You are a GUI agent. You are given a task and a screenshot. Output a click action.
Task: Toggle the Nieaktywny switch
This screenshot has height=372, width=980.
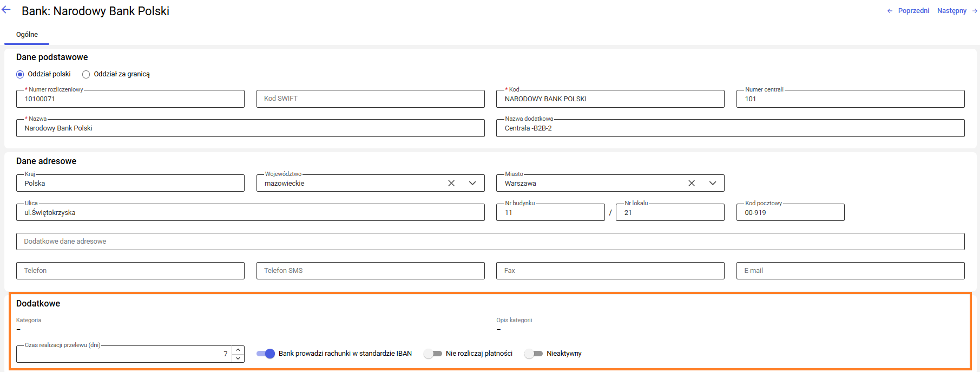[x=534, y=354]
